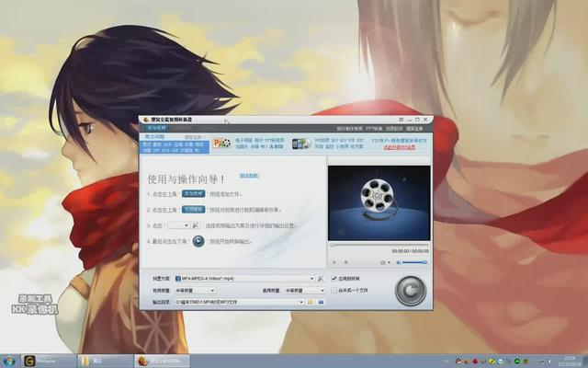
Task: Open output directory with blue folder icon
Action: tap(321, 302)
